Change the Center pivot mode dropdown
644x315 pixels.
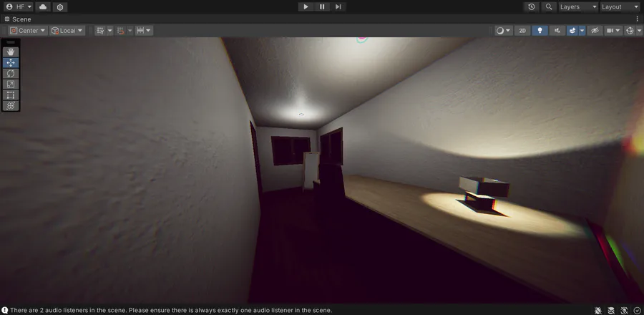tap(28, 30)
